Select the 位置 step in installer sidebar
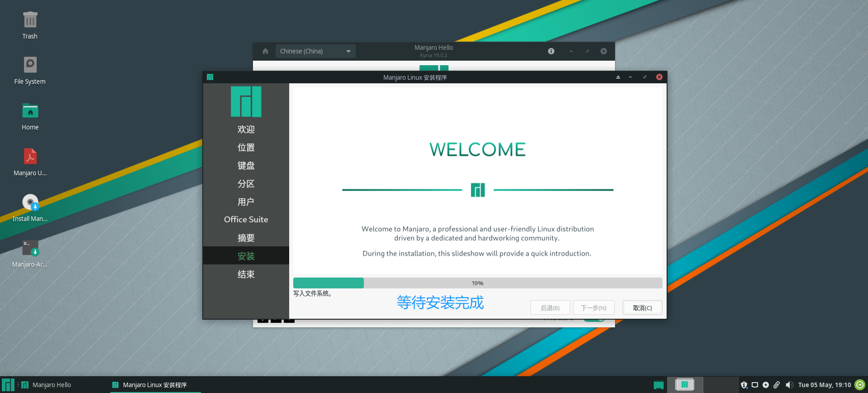The height and width of the screenshot is (393, 868). [246, 148]
